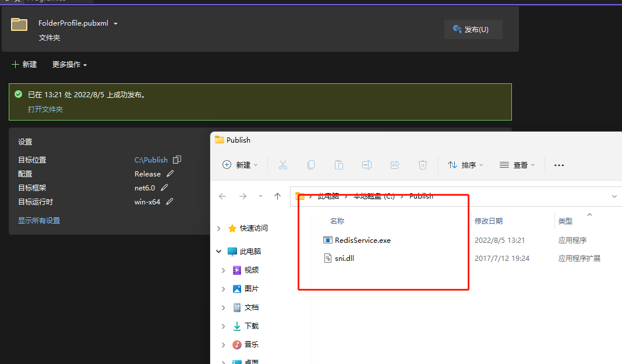This screenshot has height=364, width=622.
Task: Open the 查看 view options dropdown
Action: click(x=517, y=165)
